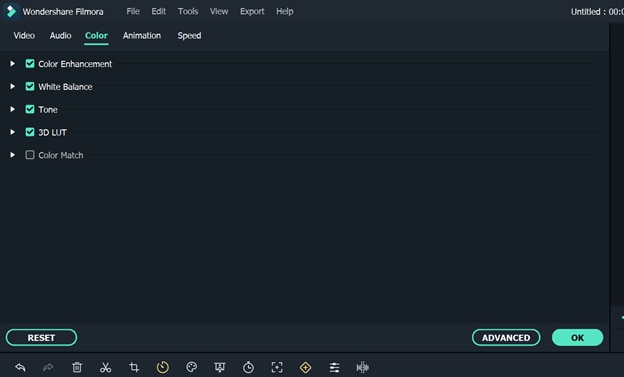This screenshot has width=624, height=377.
Task: Select the Color tab
Action: coord(96,36)
